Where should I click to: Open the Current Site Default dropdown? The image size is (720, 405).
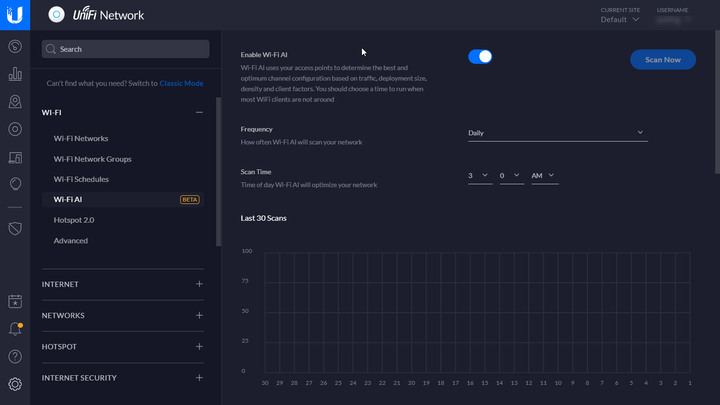[619, 19]
